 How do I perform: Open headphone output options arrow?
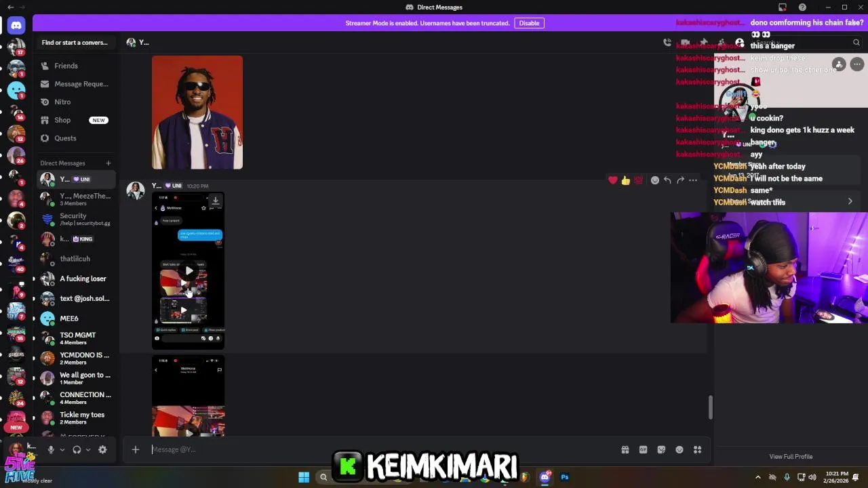pyautogui.click(x=87, y=449)
